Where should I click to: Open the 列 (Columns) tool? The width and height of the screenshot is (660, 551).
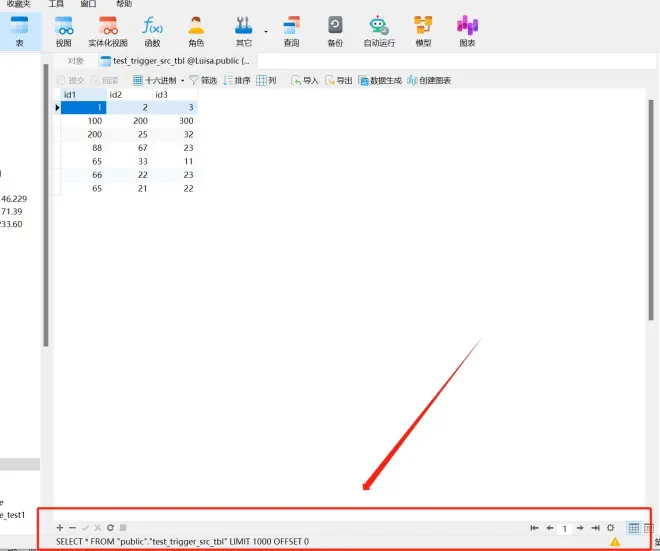point(266,80)
